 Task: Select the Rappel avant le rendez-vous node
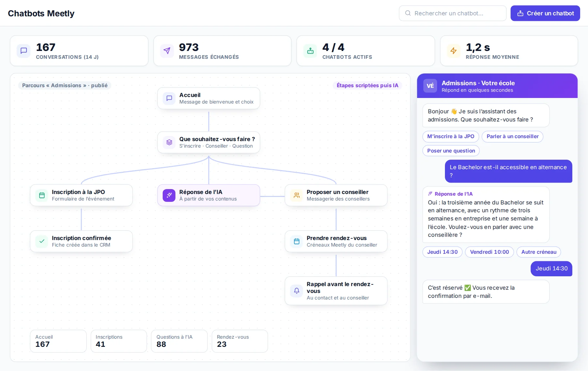336,291
